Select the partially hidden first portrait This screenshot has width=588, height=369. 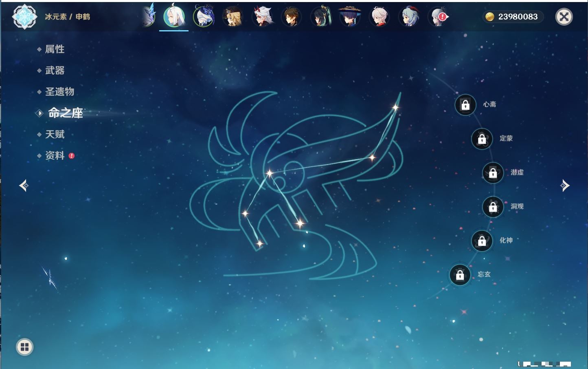(149, 16)
